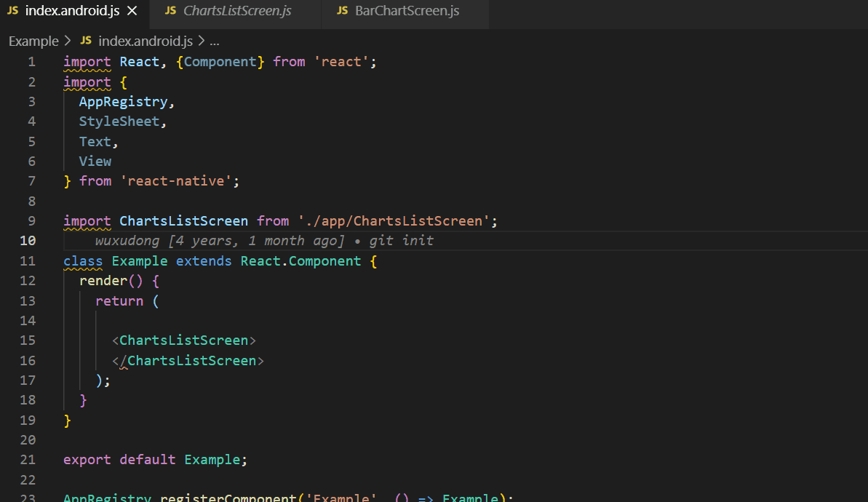The width and height of the screenshot is (868, 502).
Task: Click the git blame annotation by wuxudong
Action: tap(262, 240)
